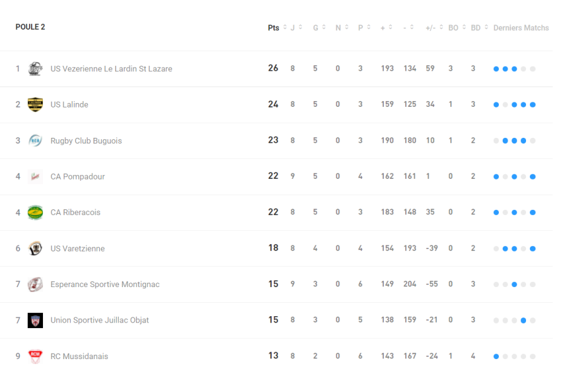This screenshot has height=392, width=569.
Task: Click the Rugby Club Buguois logo
Action: [35, 140]
